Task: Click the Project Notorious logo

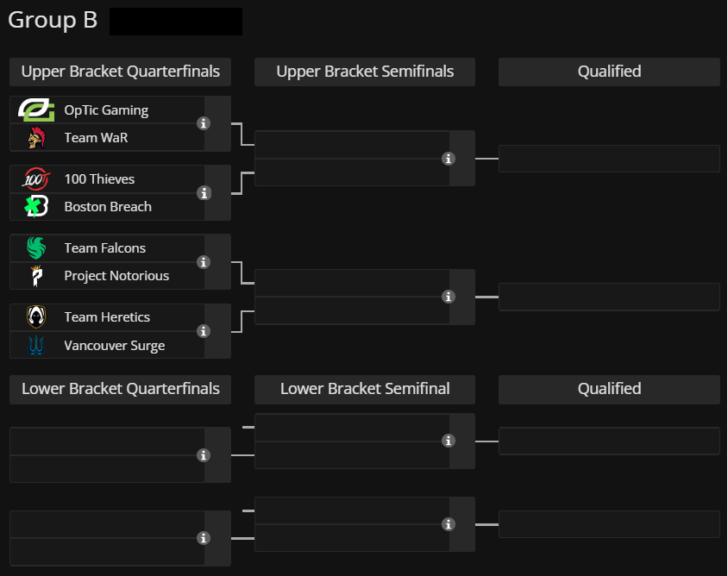Action: click(36, 276)
